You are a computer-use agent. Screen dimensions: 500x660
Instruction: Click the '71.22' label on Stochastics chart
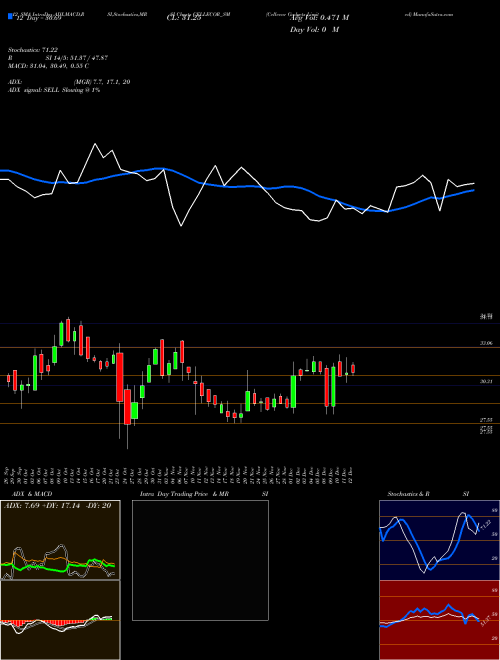pyautogui.click(x=486, y=526)
